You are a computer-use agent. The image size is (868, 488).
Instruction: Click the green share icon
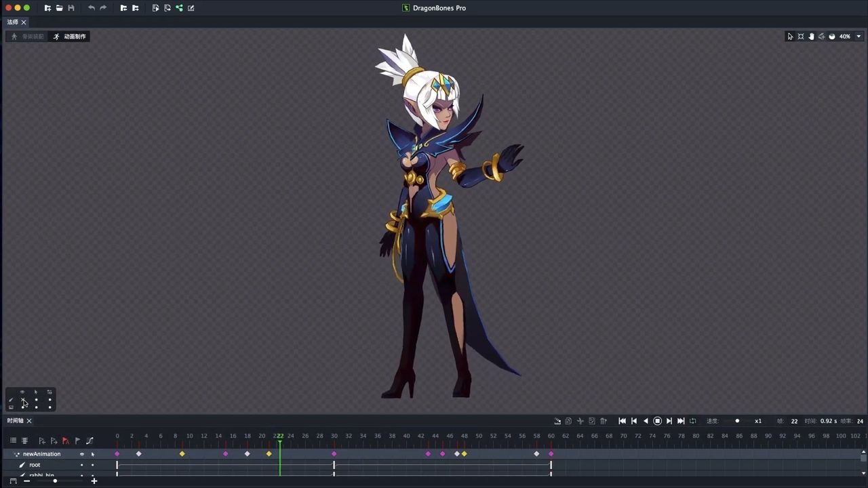click(179, 8)
